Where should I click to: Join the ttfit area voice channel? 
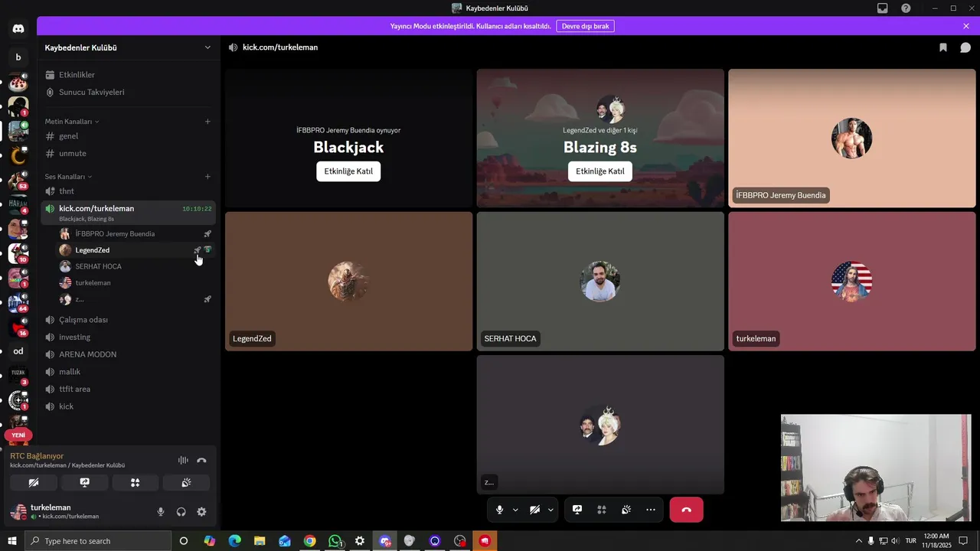coord(128,389)
